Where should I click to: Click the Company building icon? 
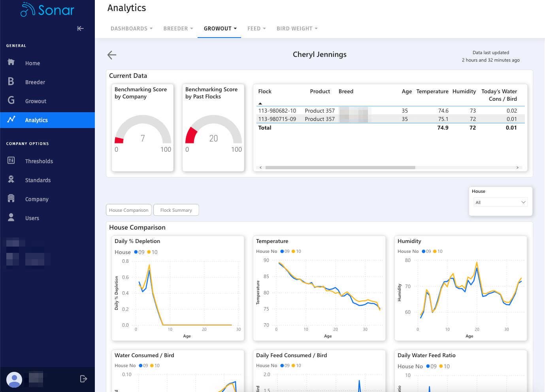(11, 198)
